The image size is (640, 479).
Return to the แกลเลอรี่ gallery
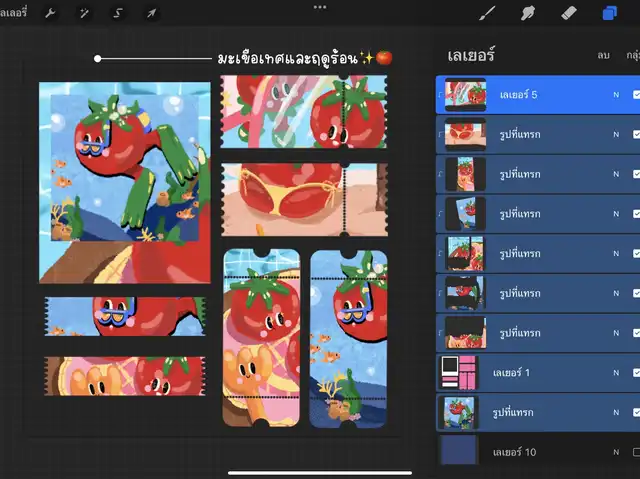point(12,13)
